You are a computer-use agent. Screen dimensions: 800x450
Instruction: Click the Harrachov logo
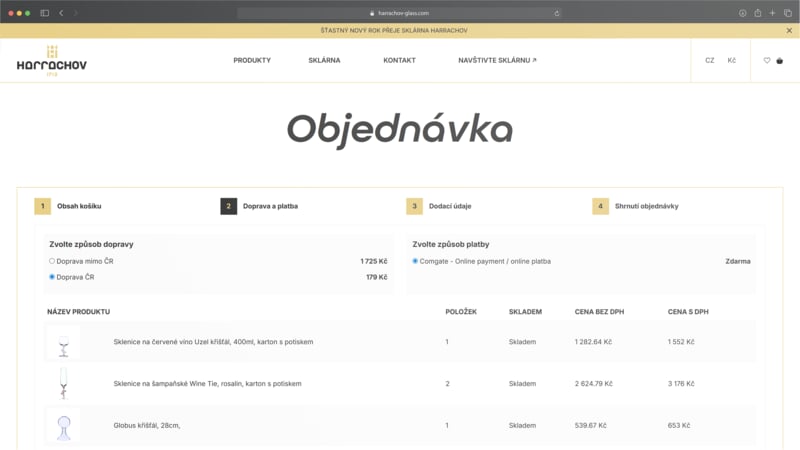(52, 60)
